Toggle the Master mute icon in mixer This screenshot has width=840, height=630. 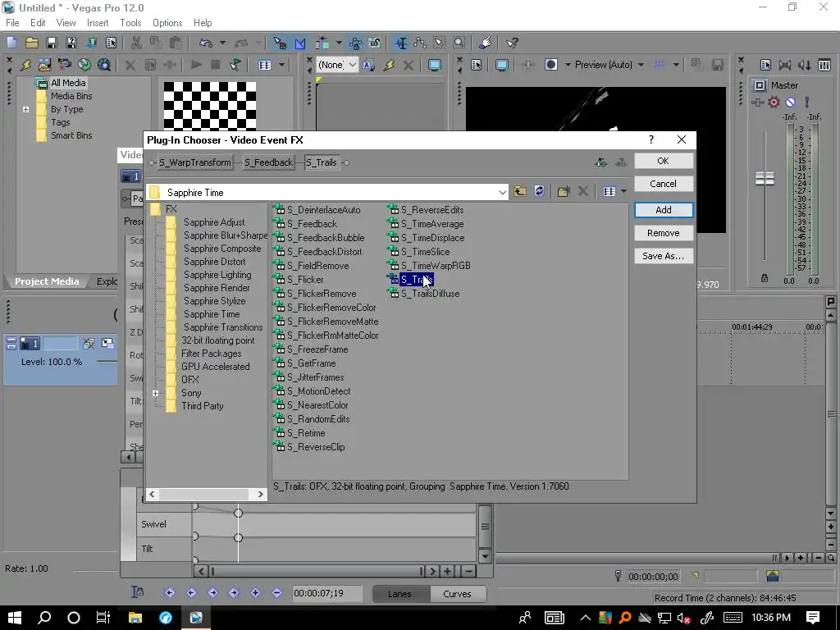[x=791, y=102]
